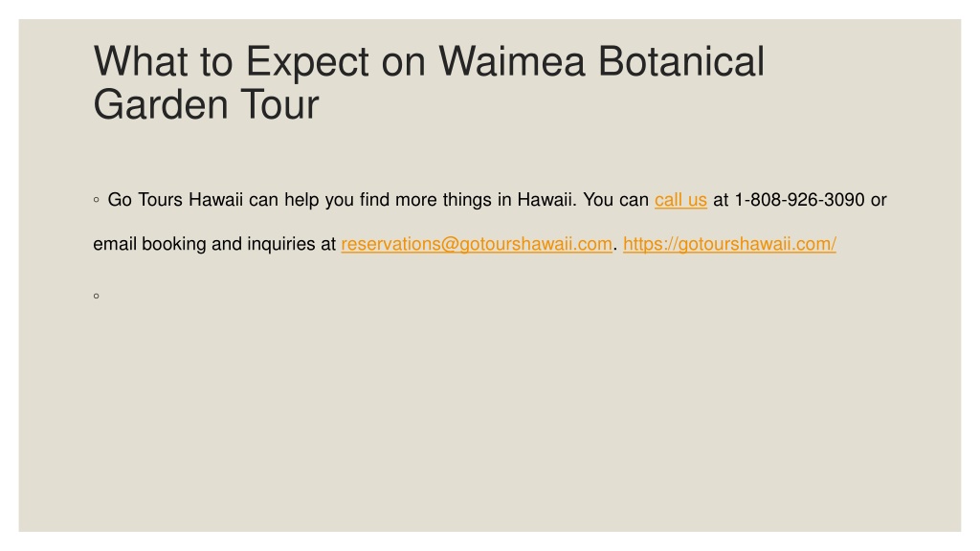This screenshot has height=551, width=980.
Task: Click the word "Expect" in the heading
Action: click(307, 64)
